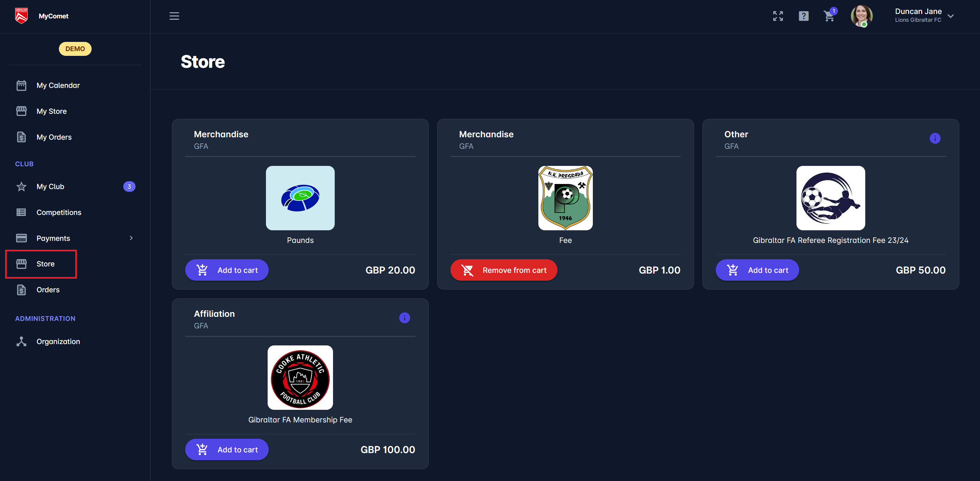Enter fullscreen mode via expand icon
This screenshot has width=980, height=481.
coord(778,16)
